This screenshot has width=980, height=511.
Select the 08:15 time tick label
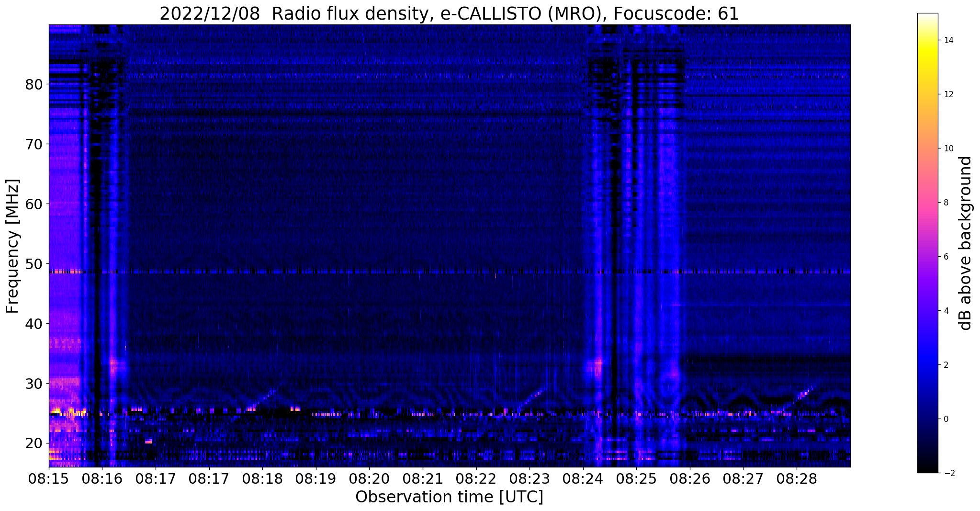(x=49, y=479)
